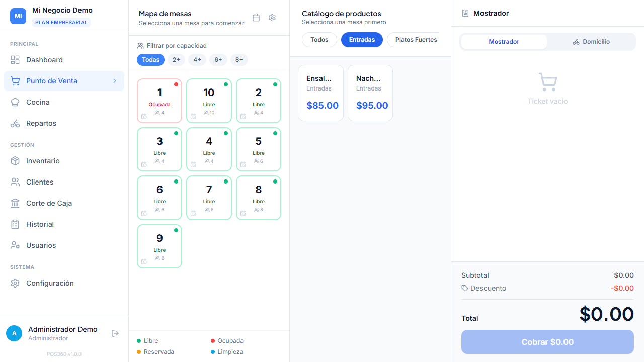Select the Entradas category tab

click(362, 40)
